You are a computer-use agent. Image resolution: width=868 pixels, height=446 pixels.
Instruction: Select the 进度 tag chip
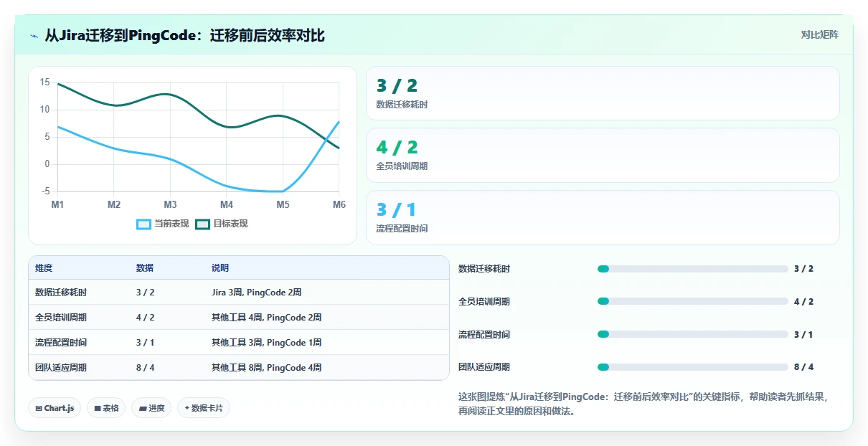coord(151,408)
